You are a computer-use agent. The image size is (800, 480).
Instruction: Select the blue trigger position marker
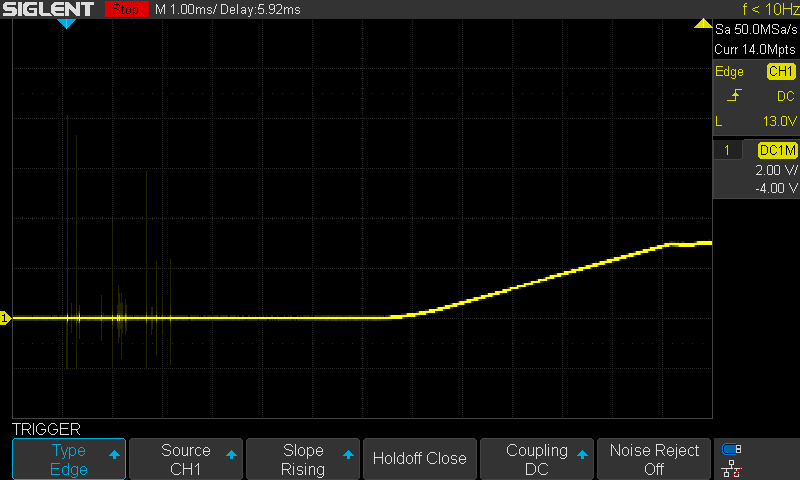(66, 23)
